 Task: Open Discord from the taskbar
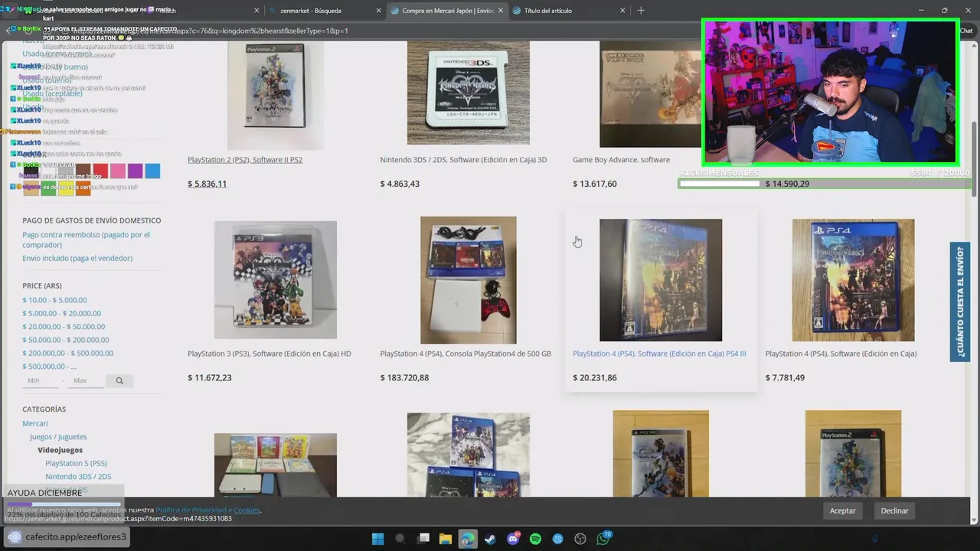click(513, 539)
